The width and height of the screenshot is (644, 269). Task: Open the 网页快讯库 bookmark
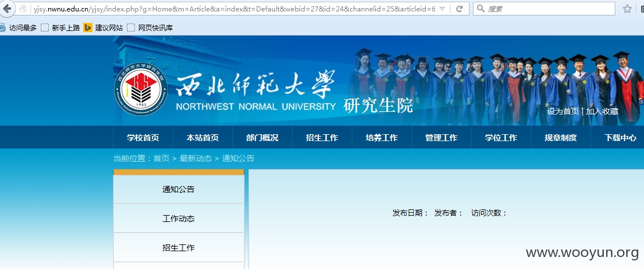tap(150, 28)
